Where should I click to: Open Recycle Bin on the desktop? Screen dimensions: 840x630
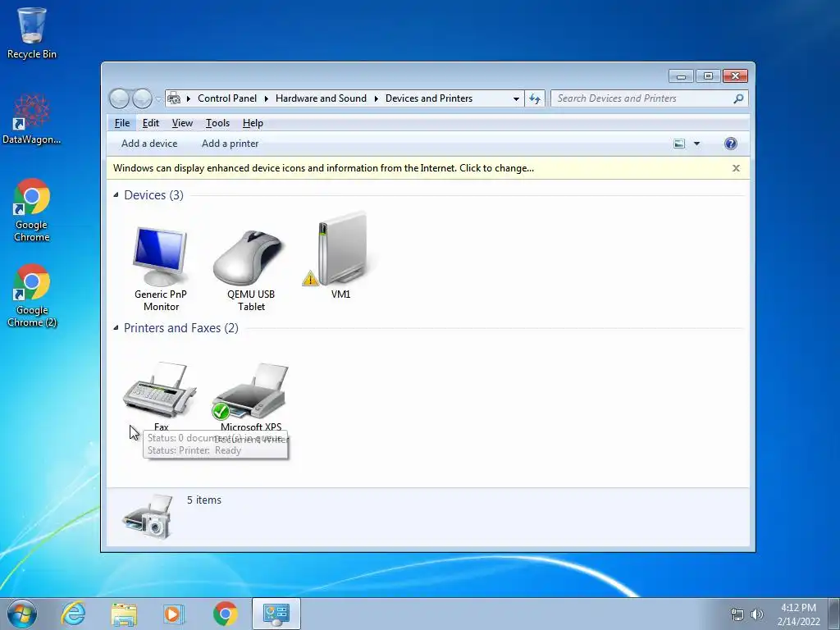pos(32,33)
